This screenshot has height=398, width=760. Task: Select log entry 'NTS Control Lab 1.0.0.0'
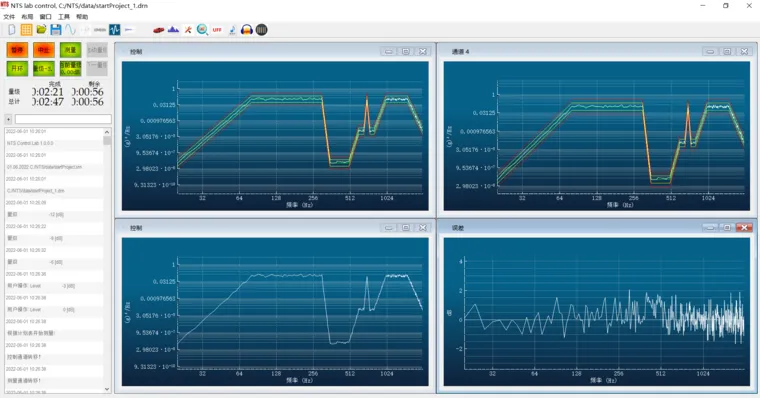[54, 143]
